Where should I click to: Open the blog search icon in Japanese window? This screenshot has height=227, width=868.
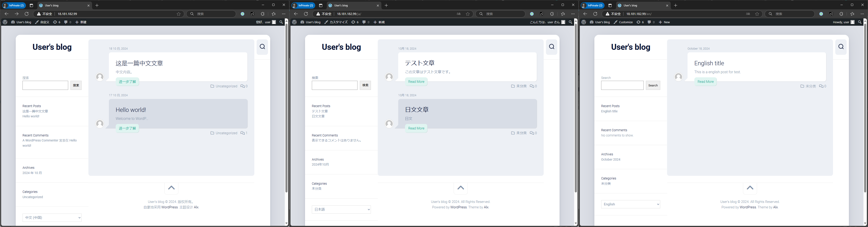click(552, 47)
